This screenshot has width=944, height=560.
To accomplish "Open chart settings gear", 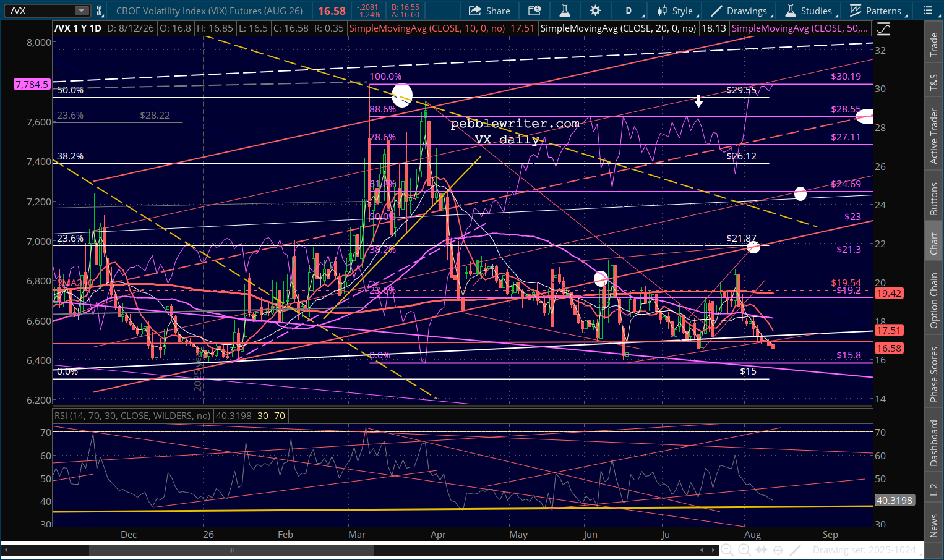I will tap(595, 11).
